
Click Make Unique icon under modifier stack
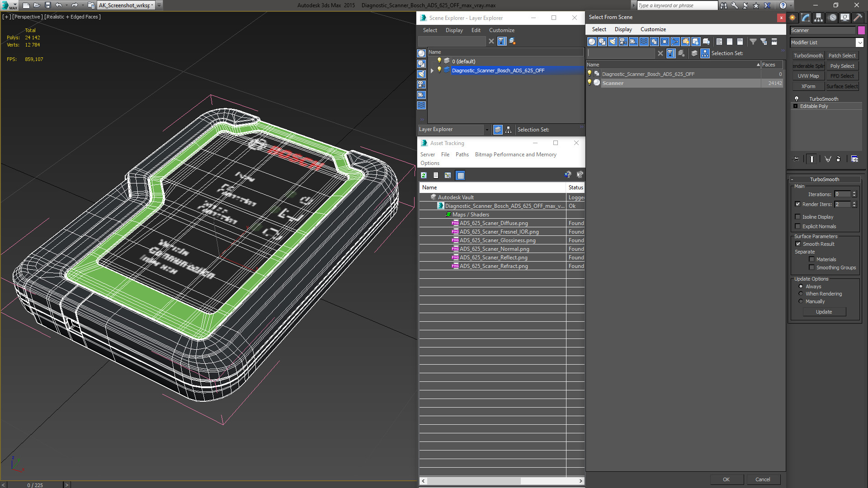coord(828,159)
